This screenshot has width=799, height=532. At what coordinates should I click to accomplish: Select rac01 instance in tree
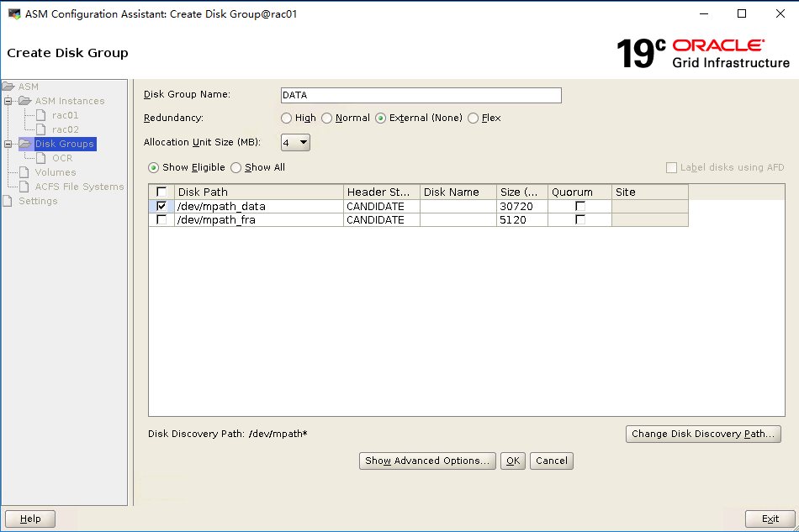click(x=66, y=115)
